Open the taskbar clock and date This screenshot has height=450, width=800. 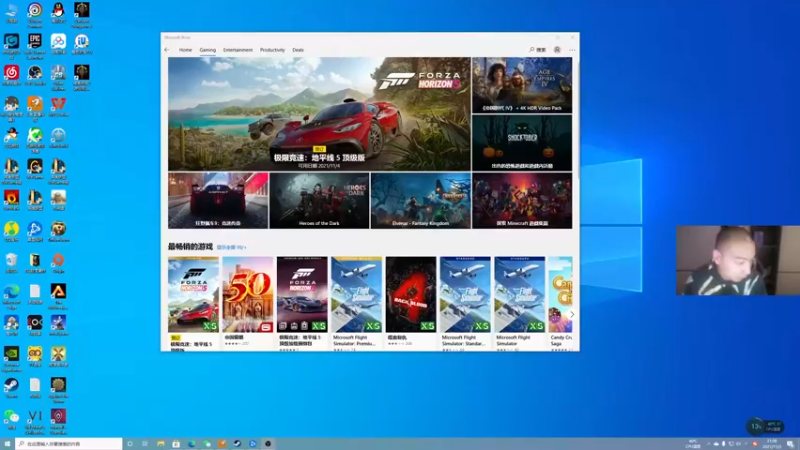pos(772,444)
